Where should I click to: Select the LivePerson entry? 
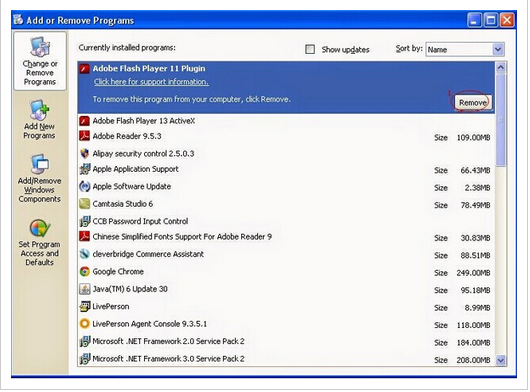pos(286,307)
